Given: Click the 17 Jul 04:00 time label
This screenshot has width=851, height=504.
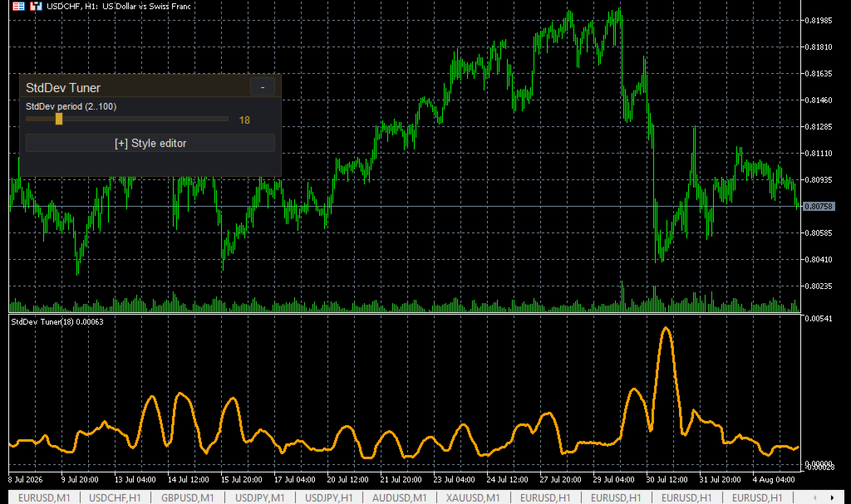Looking at the screenshot, I should (295, 480).
